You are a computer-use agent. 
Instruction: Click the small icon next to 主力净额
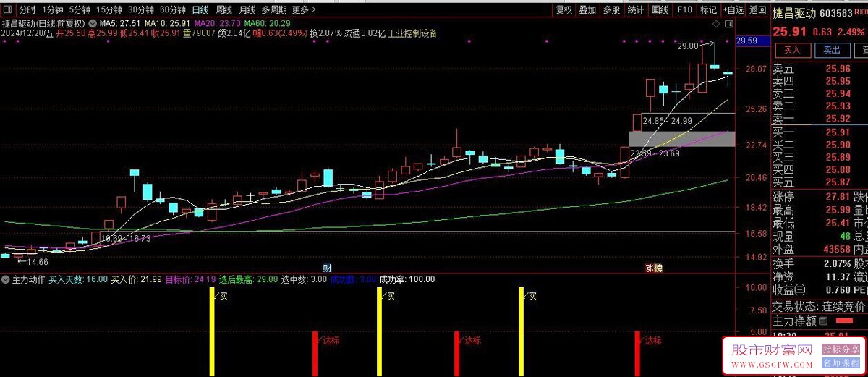(823, 321)
